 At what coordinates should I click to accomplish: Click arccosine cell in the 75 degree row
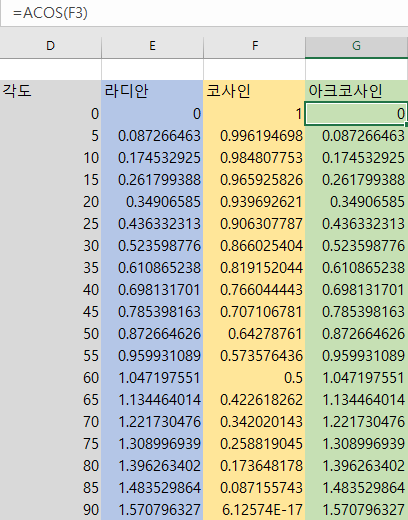tap(356, 444)
